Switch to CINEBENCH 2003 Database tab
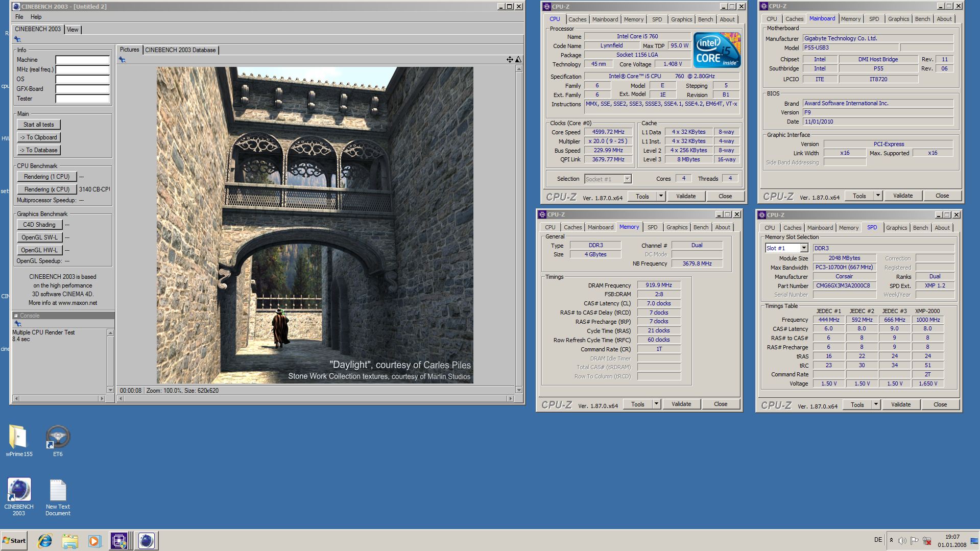Image resolution: width=980 pixels, height=551 pixels. (180, 50)
